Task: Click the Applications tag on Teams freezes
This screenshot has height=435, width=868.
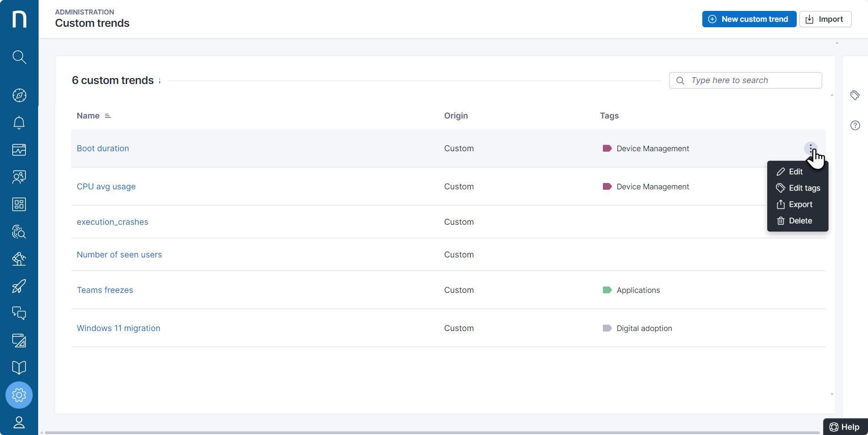Action: click(631, 290)
